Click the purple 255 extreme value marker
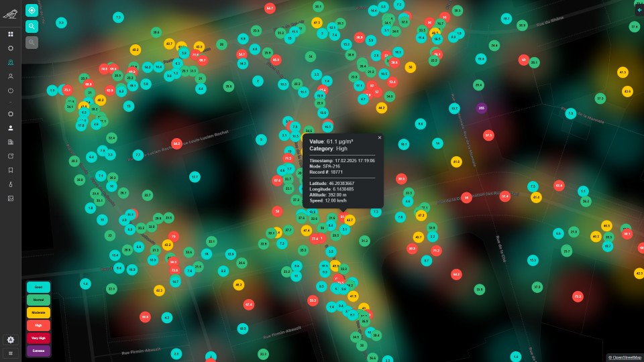The height and width of the screenshot is (362, 644). (x=481, y=108)
